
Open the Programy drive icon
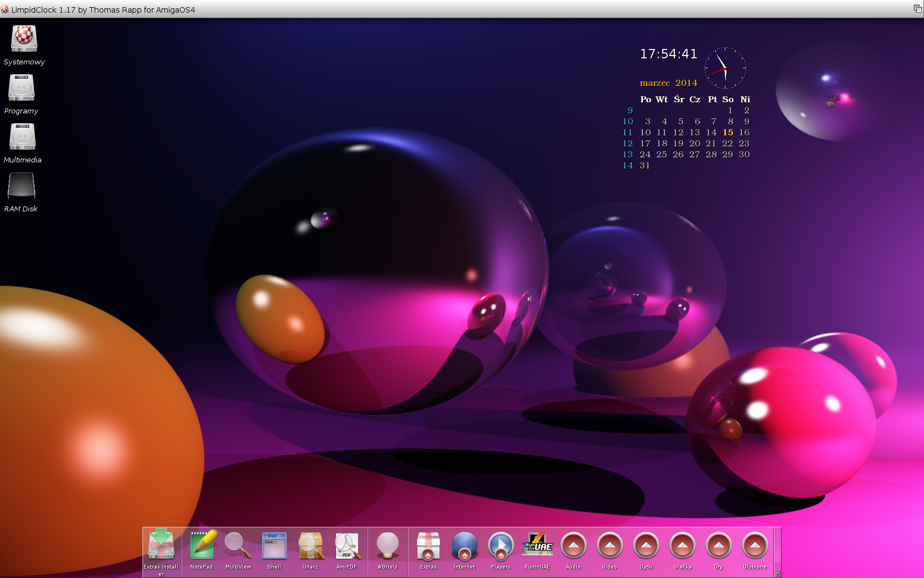tap(21, 88)
